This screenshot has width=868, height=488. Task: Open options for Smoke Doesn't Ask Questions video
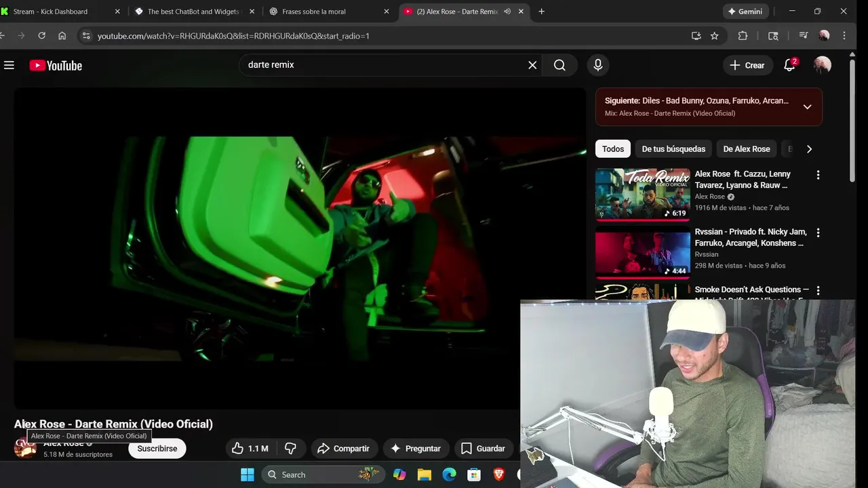pos(818,291)
